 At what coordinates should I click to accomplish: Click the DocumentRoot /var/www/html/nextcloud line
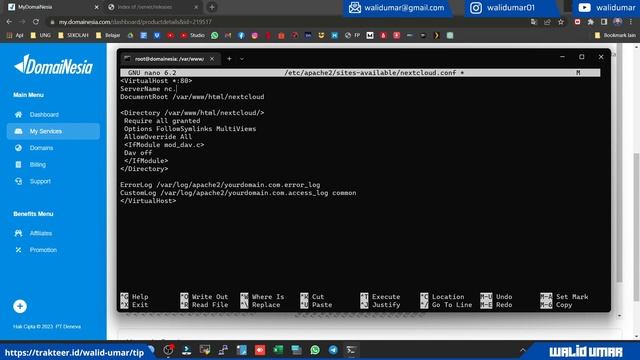192,97
